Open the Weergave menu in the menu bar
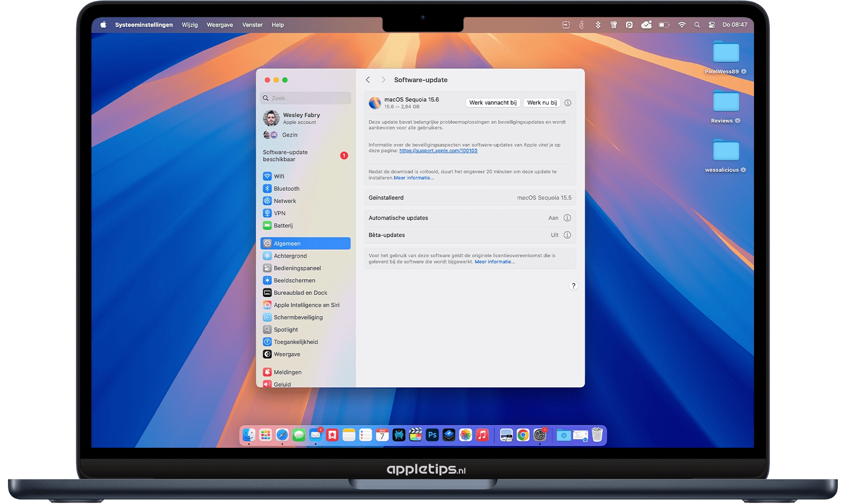Image resolution: width=849 pixels, height=504 pixels. pyautogui.click(x=220, y=25)
